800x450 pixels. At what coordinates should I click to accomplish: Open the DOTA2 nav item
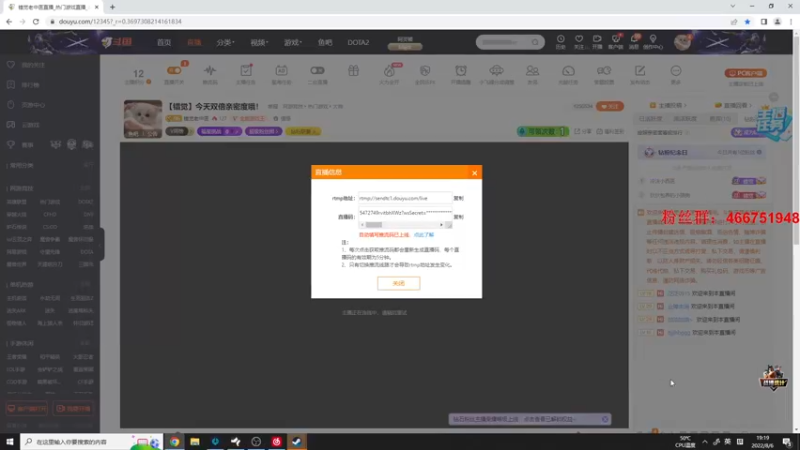click(x=358, y=42)
